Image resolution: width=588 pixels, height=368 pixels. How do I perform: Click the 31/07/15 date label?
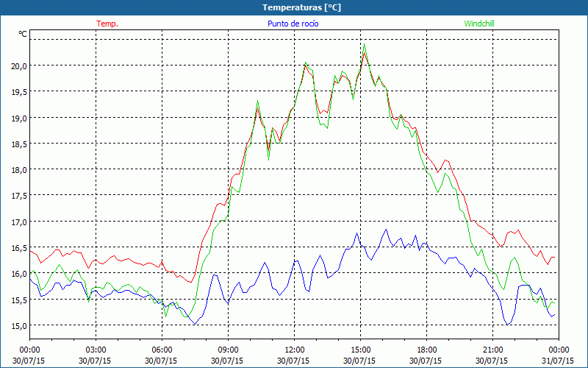[x=558, y=361]
